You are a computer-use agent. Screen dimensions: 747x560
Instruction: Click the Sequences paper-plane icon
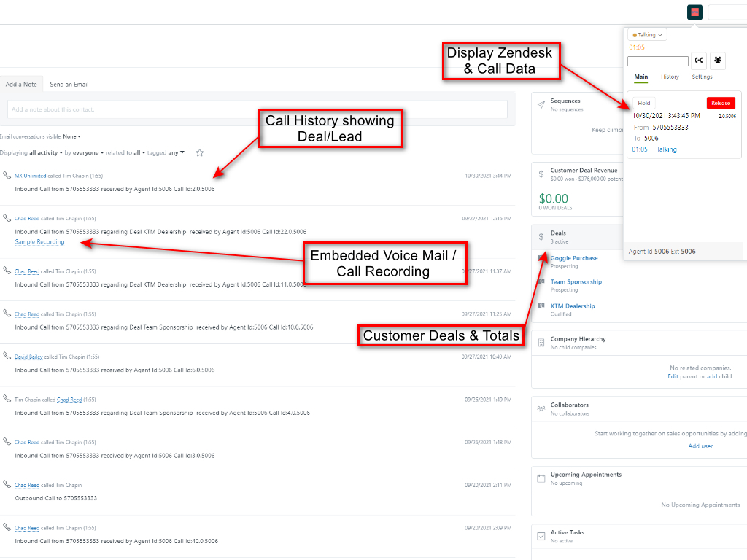[541, 105]
